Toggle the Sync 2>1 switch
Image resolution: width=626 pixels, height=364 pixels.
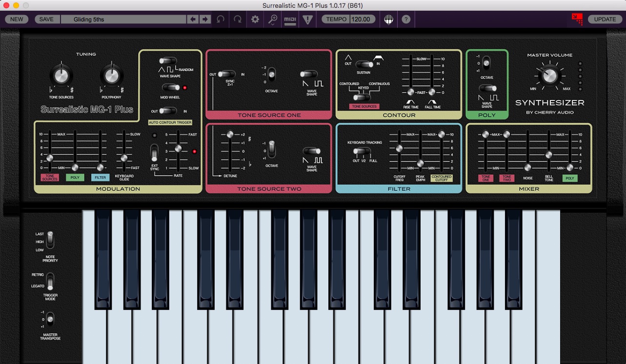(226, 74)
